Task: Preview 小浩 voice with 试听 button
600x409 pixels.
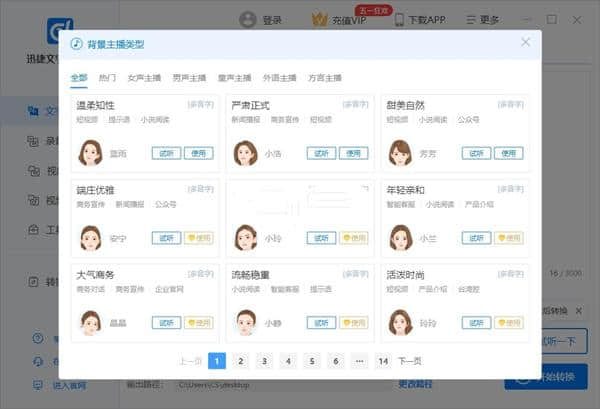Action: tap(321, 153)
